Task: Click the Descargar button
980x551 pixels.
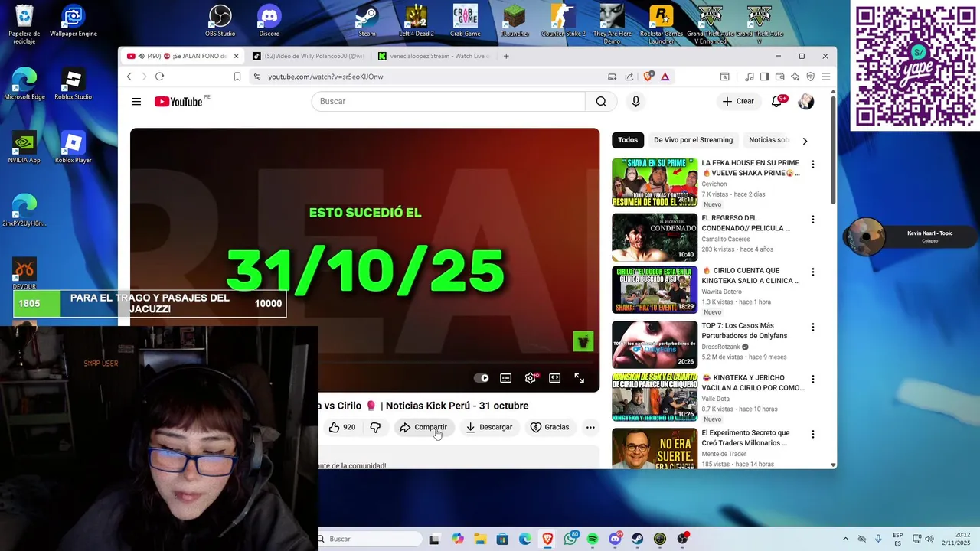Action: point(488,427)
